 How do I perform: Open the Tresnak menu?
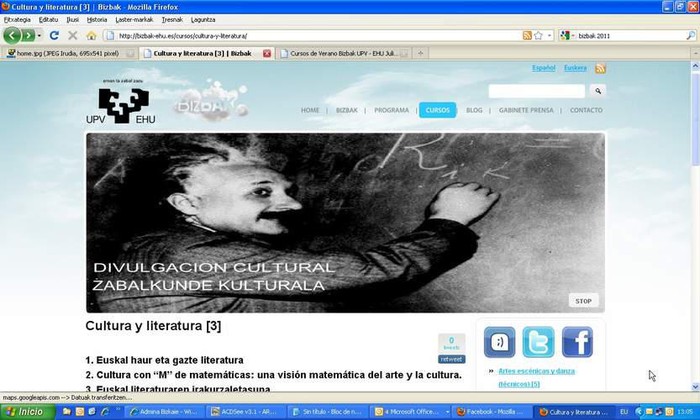point(172,20)
